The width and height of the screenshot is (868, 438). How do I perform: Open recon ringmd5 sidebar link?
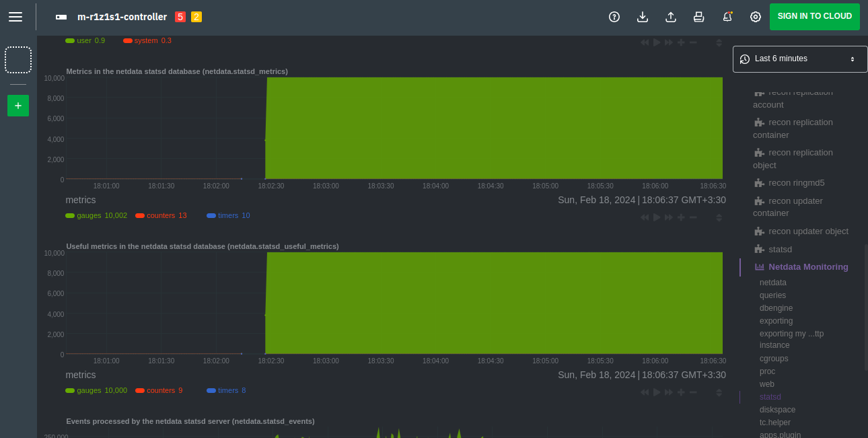click(796, 183)
